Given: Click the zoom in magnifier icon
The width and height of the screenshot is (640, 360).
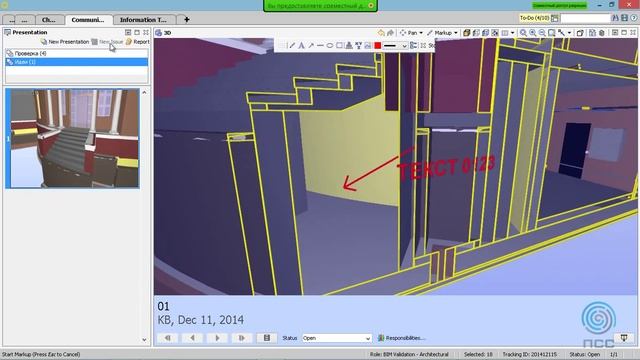Looking at the screenshot, I should [533, 33].
